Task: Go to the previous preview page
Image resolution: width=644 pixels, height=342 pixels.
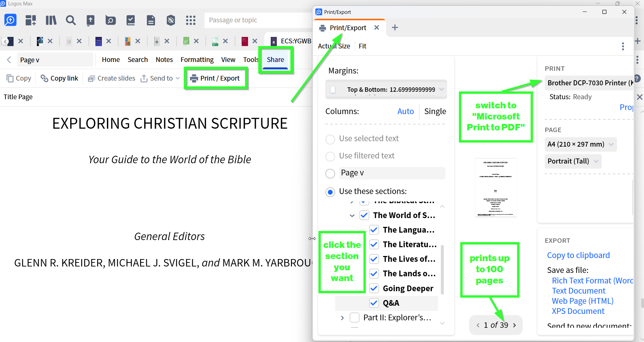Action: pos(478,325)
